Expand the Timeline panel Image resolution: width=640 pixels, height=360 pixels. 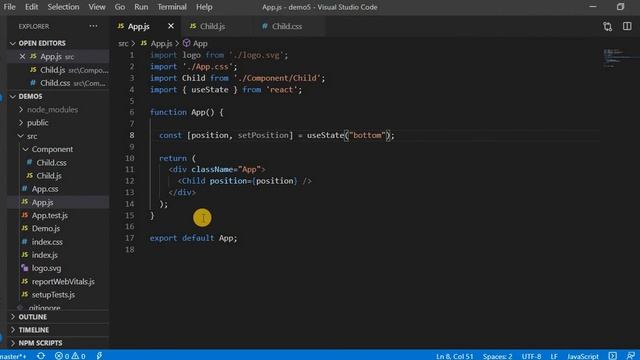coord(33,330)
